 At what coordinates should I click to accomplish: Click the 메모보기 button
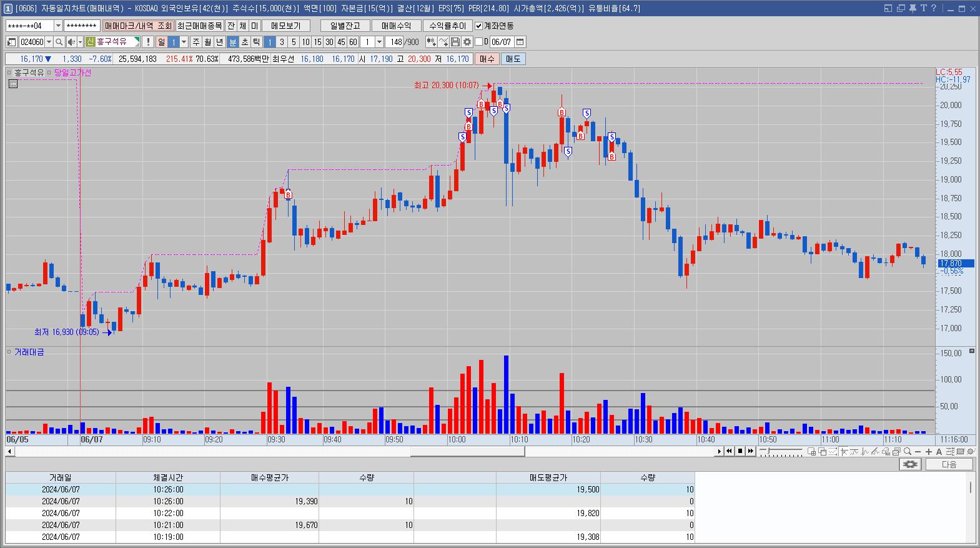point(286,26)
